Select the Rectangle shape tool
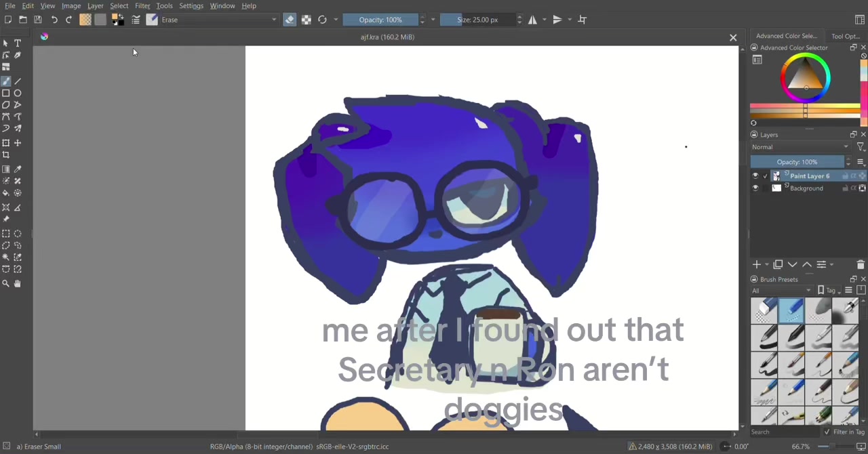The image size is (868, 454). click(x=6, y=94)
